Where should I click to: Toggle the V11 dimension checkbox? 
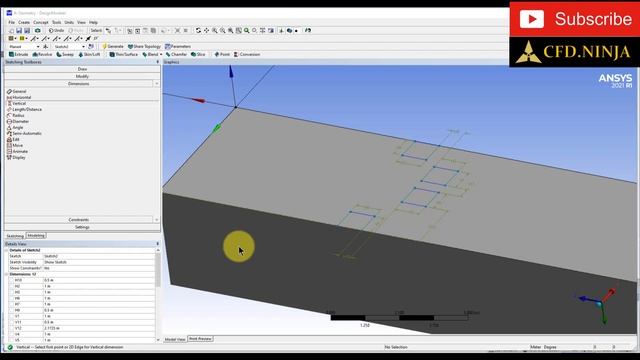(x=12, y=322)
